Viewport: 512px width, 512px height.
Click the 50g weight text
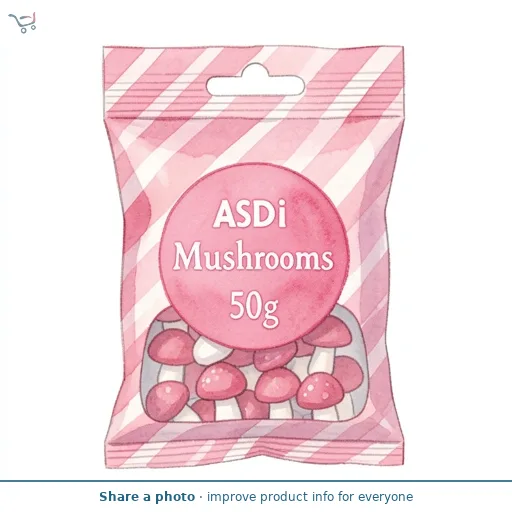254,307
